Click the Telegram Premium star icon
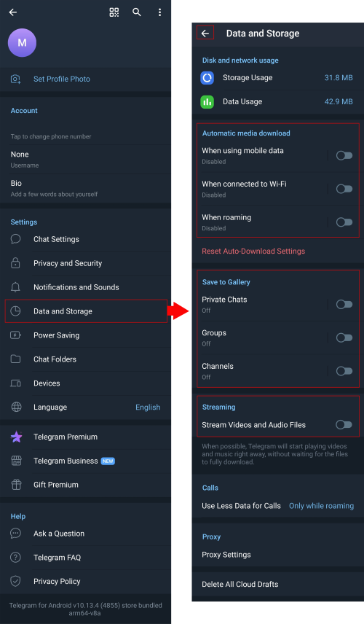The image size is (364, 624). [x=16, y=437]
